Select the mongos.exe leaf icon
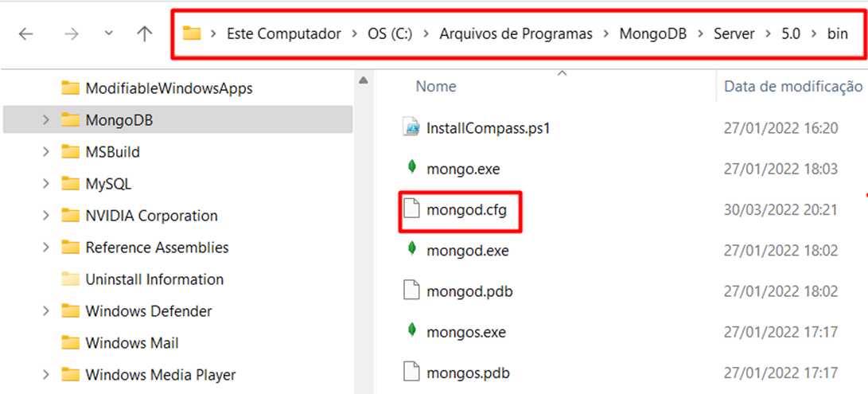This screenshot has height=394, width=868. coord(411,331)
